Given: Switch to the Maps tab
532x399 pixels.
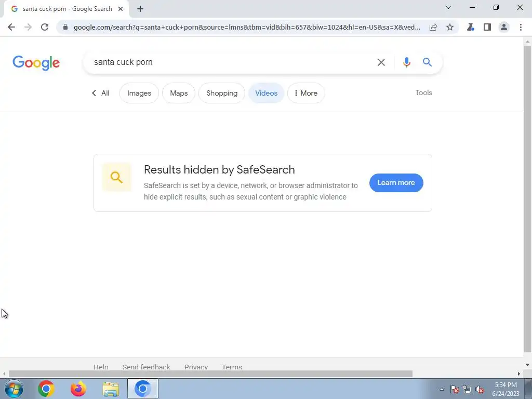Looking at the screenshot, I should click(179, 93).
